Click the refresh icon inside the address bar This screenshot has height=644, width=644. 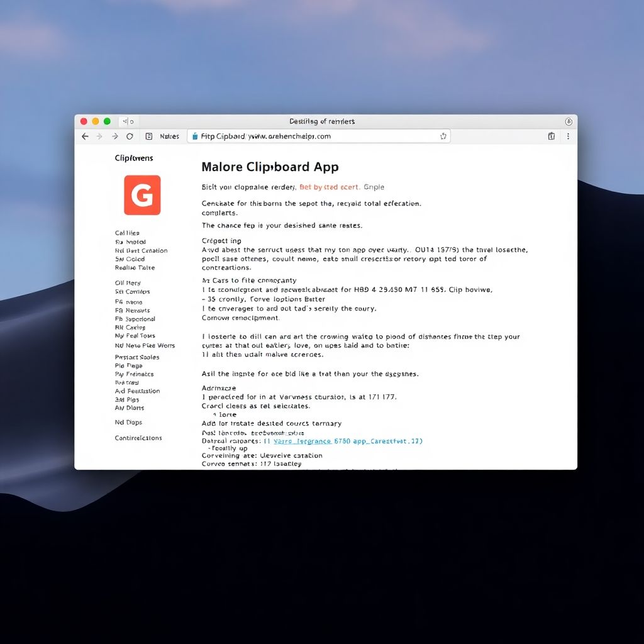443,136
